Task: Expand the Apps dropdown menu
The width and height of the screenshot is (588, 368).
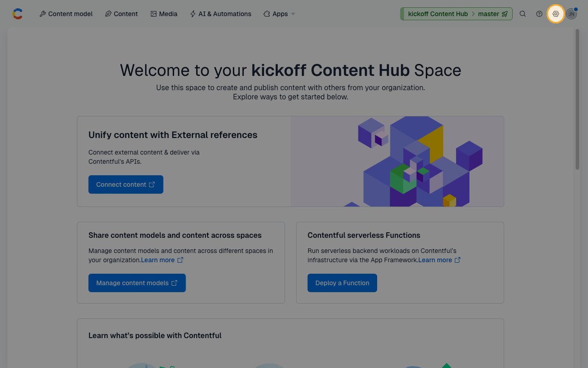Action: [x=279, y=14]
